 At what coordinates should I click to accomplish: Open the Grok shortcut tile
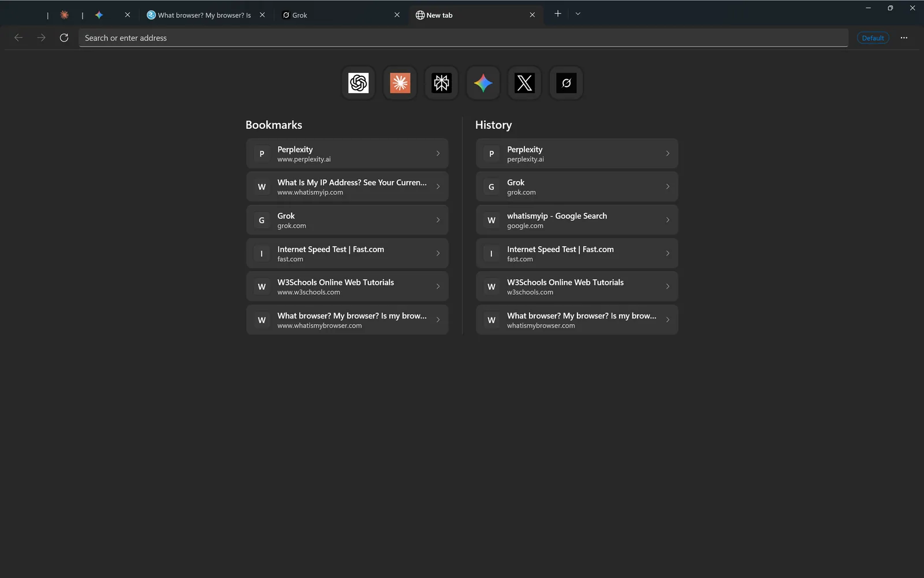566,83
